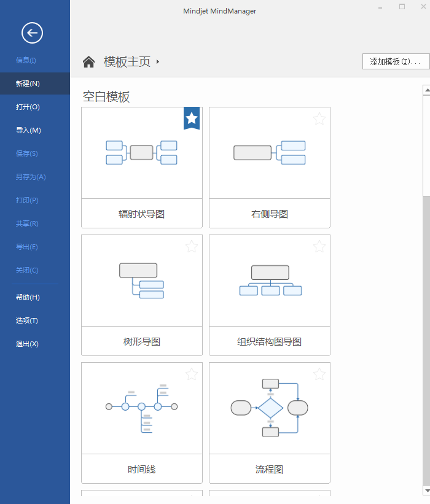Image resolution: width=430 pixels, height=504 pixels.
Task: Expand the breadcrumb arrow after 模板主页
Action: click(158, 62)
